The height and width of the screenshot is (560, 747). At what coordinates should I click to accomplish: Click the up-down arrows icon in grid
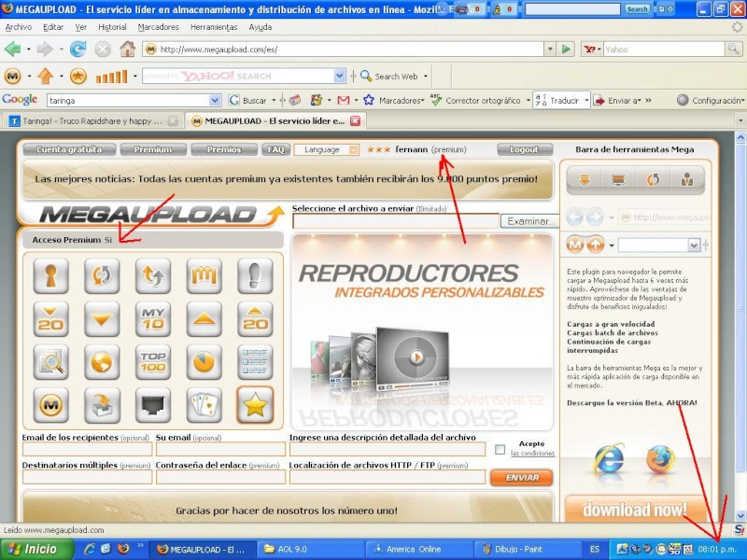(153, 275)
